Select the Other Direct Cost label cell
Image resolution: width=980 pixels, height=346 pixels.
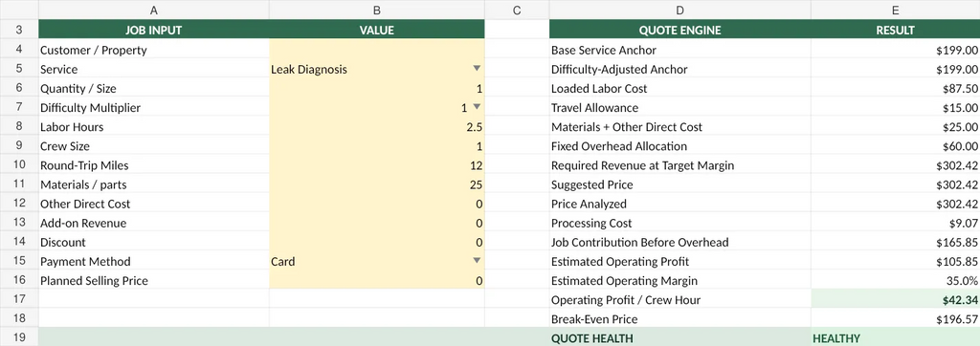tap(154, 204)
